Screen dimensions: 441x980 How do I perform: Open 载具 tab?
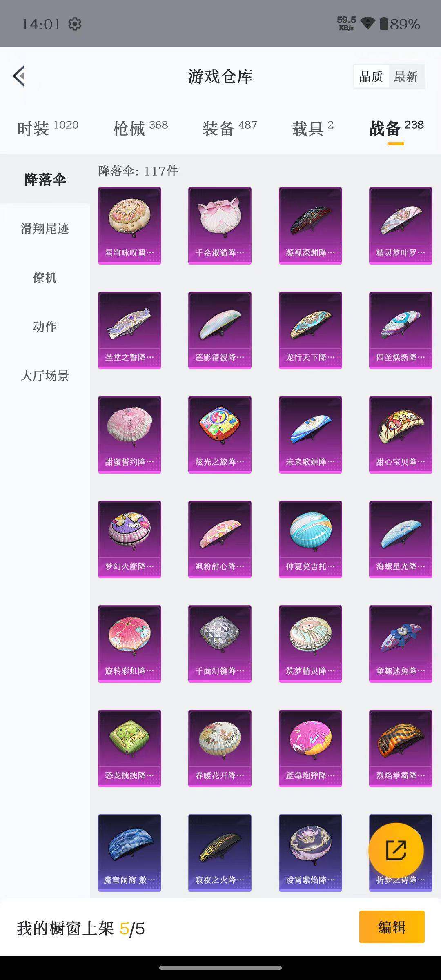click(x=313, y=128)
